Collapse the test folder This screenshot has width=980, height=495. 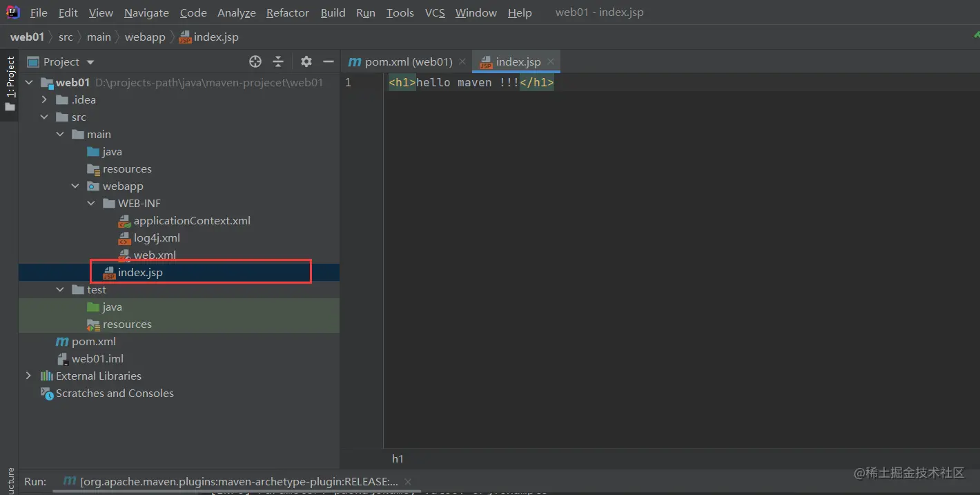pyautogui.click(x=60, y=290)
